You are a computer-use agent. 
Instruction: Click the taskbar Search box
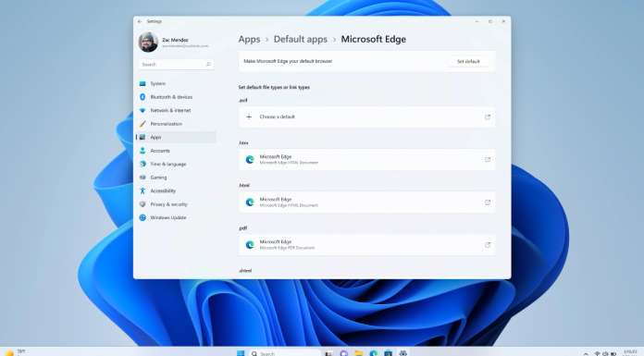[x=285, y=353]
